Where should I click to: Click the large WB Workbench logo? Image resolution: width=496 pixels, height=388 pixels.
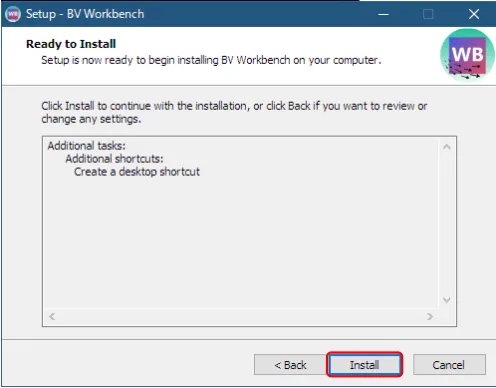pos(467,54)
